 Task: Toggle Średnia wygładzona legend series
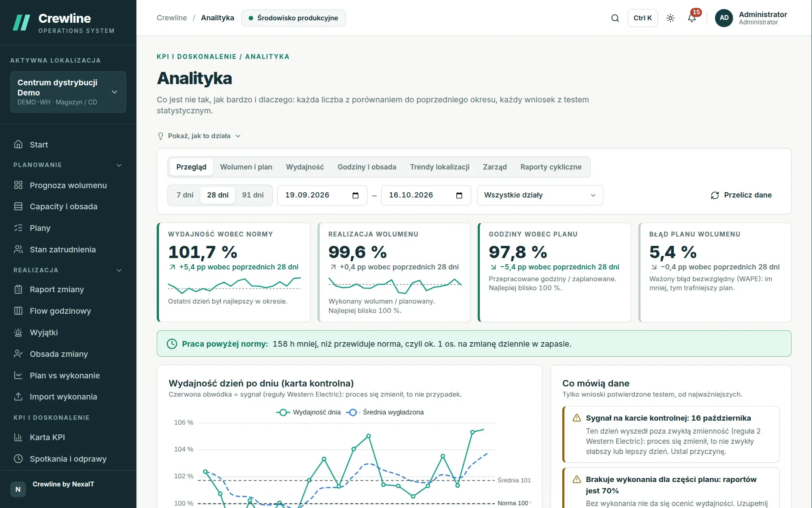coord(385,412)
